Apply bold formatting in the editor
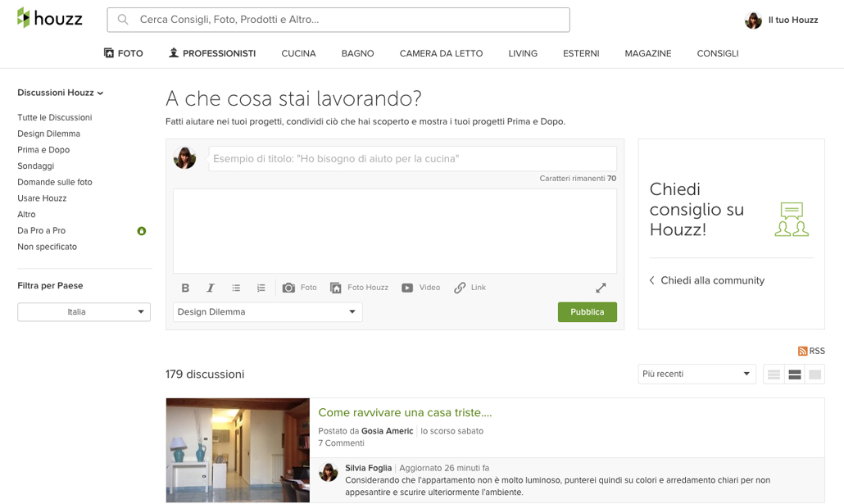This screenshot has width=844, height=504. [x=185, y=288]
